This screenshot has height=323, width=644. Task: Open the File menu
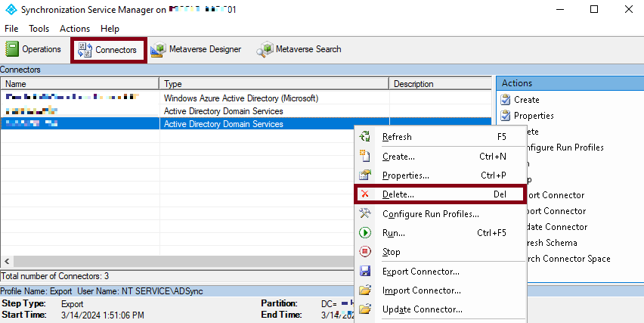tap(11, 29)
